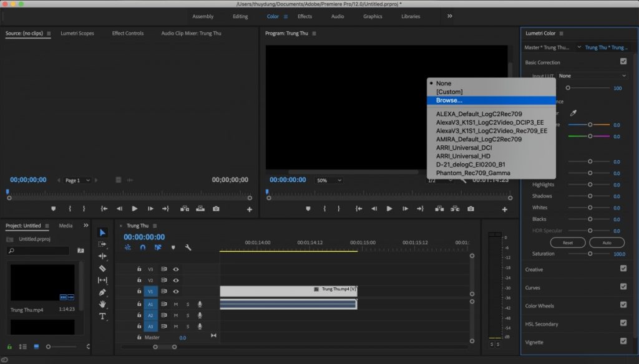Adjust the Saturation slider handle
This screenshot has height=364, width=639.
pyautogui.click(x=589, y=254)
